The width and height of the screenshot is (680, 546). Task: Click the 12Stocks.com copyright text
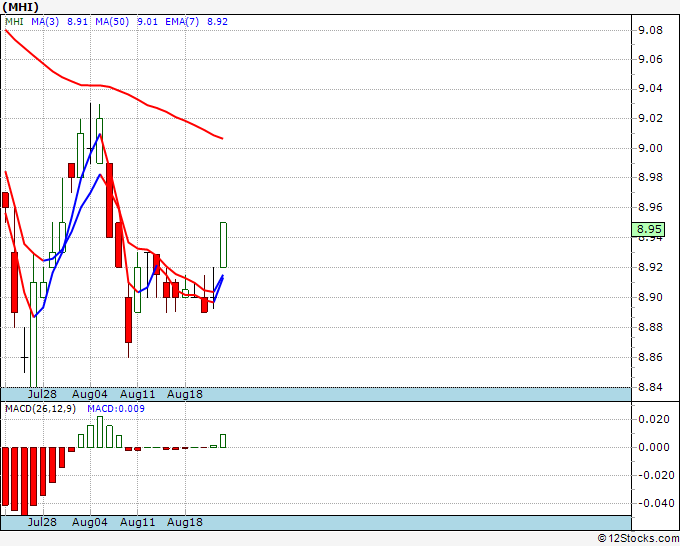(x=638, y=538)
